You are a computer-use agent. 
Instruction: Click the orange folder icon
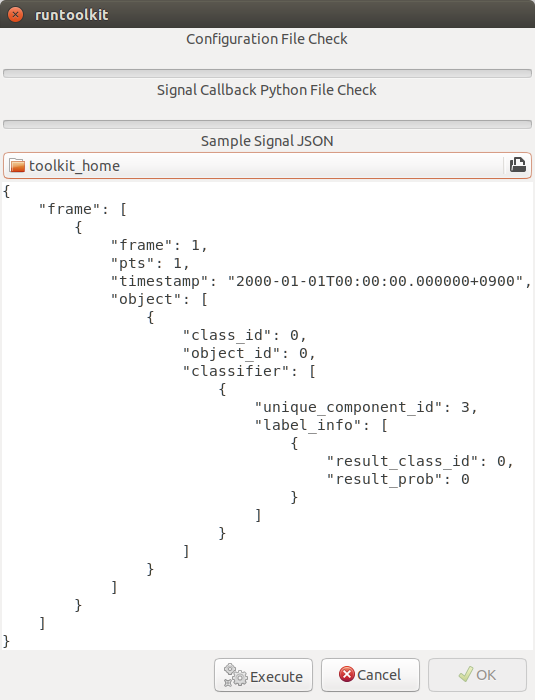[x=17, y=166]
